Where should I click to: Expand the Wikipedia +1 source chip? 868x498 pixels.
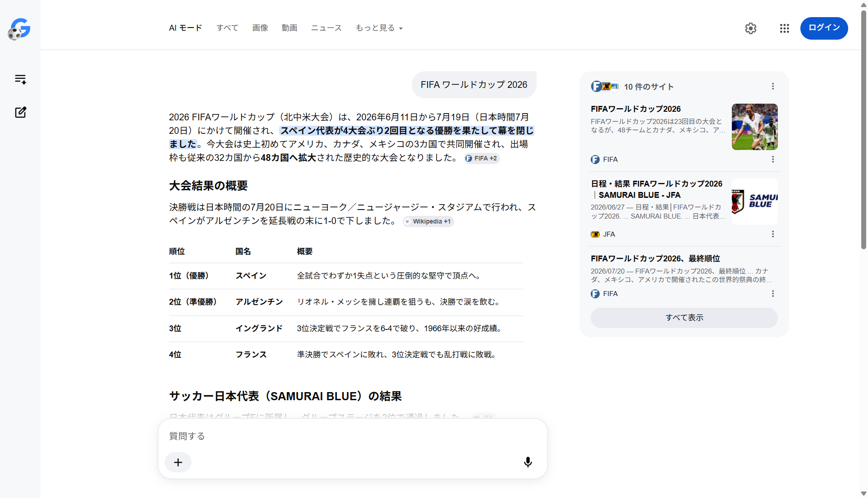(428, 221)
